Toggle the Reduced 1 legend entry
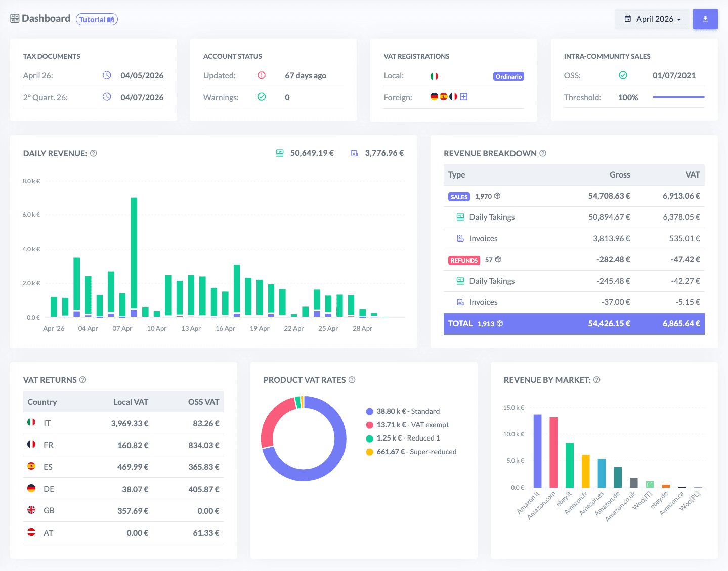This screenshot has height=571, width=728. (403, 438)
